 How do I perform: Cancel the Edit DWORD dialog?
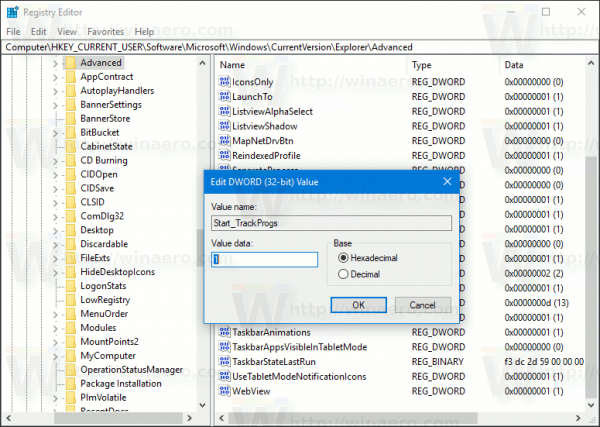tap(422, 305)
